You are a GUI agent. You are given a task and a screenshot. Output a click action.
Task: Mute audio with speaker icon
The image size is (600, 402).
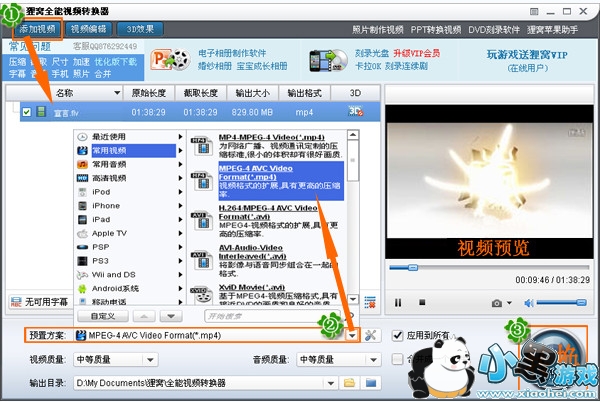coord(529,303)
